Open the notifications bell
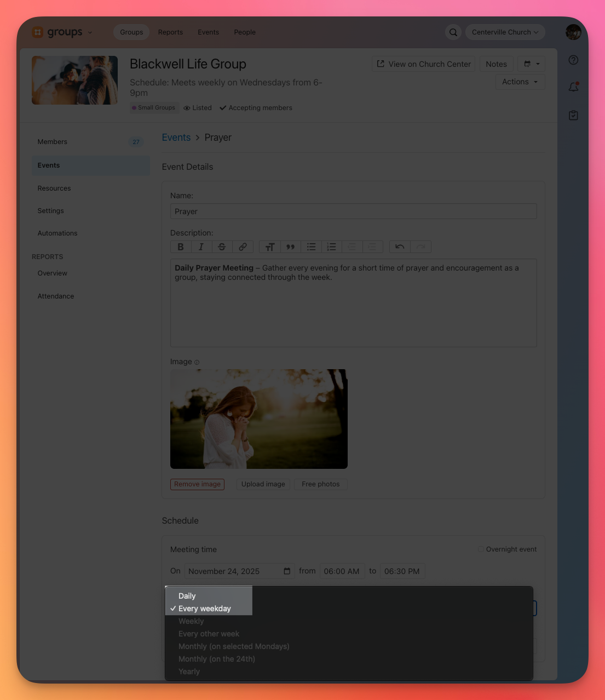Screen dimensions: 605x700 [x=573, y=87]
